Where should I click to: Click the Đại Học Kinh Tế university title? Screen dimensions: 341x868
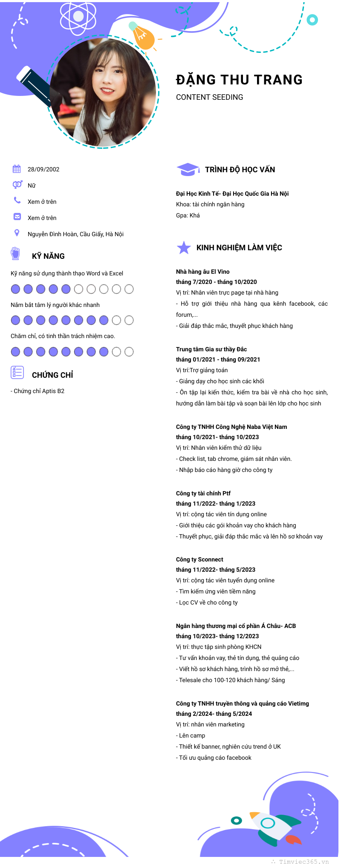(x=232, y=194)
